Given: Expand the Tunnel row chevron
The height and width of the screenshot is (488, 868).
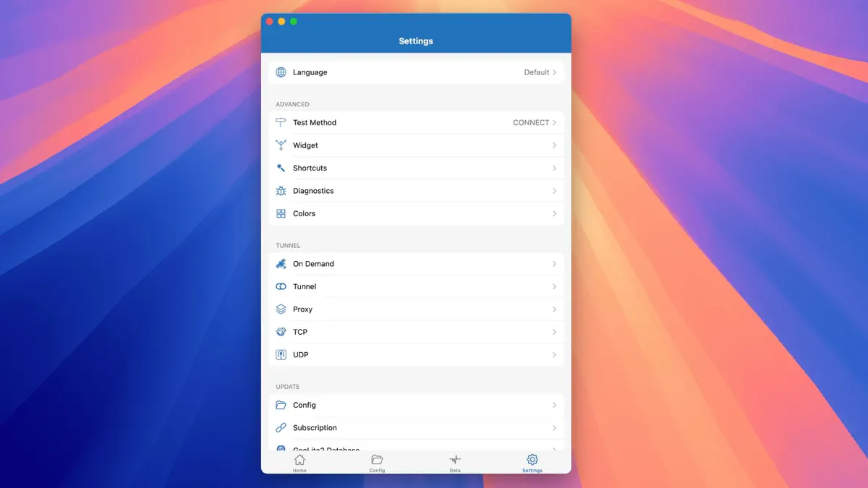Looking at the screenshot, I should 554,287.
